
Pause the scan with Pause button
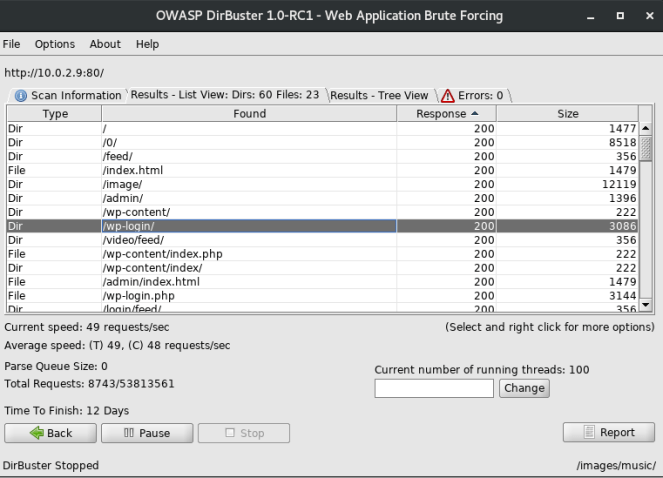pos(146,433)
